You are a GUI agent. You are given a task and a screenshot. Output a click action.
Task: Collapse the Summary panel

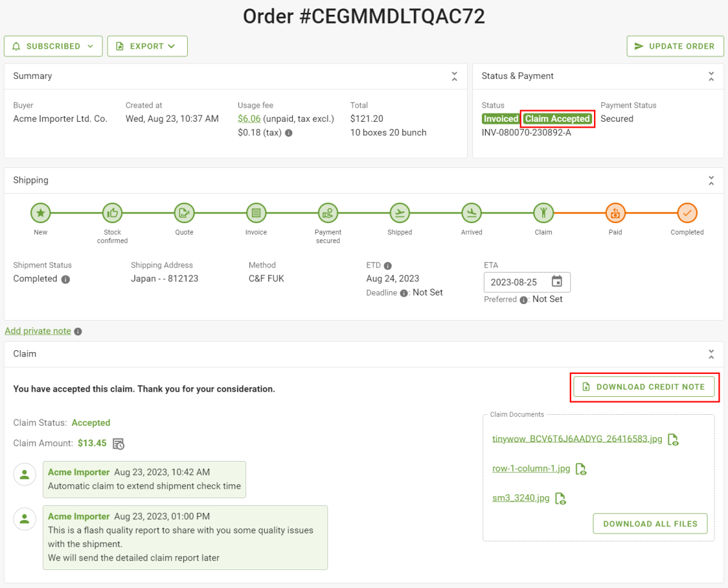(x=454, y=77)
